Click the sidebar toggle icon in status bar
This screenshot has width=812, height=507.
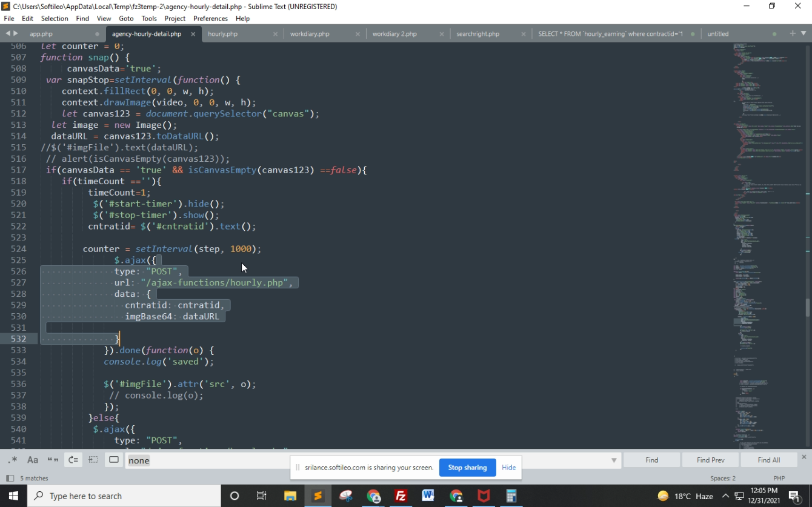pyautogui.click(x=10, y=478)
